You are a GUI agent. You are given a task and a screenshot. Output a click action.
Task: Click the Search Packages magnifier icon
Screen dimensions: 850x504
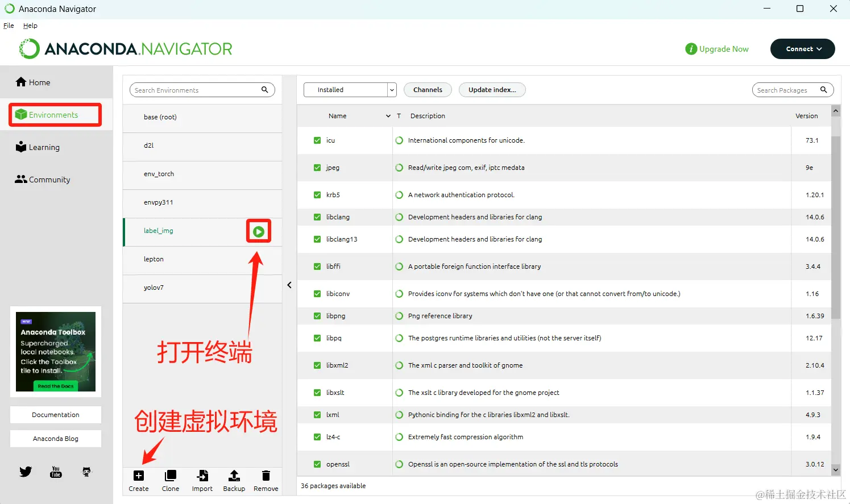823,90
